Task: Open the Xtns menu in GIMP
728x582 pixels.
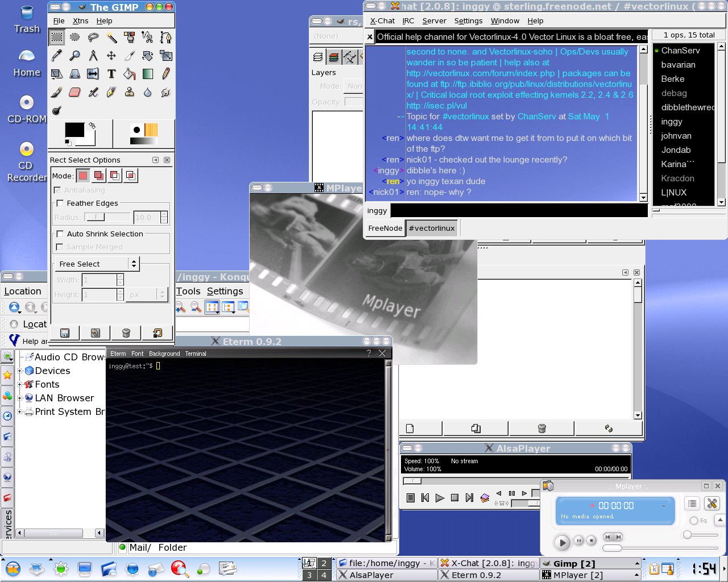Action: 80,21
